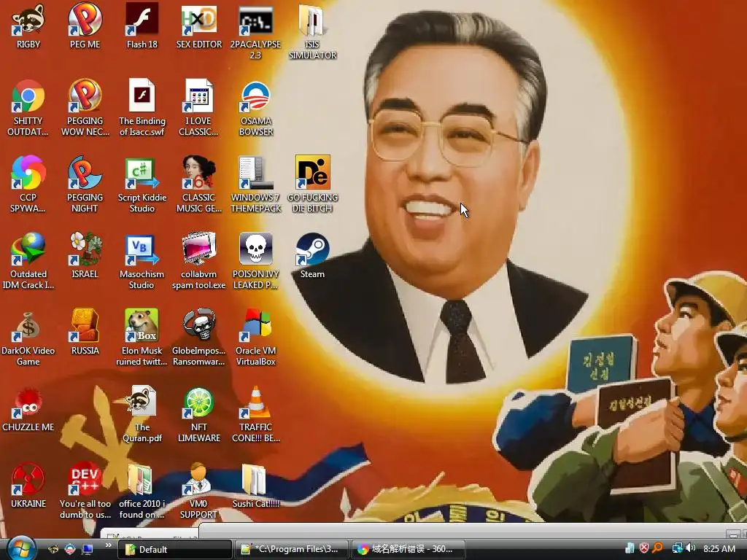Screen dimensions: 747x560
Task: Launch the yellow De icon shortcut
Action: coord(312,184)
